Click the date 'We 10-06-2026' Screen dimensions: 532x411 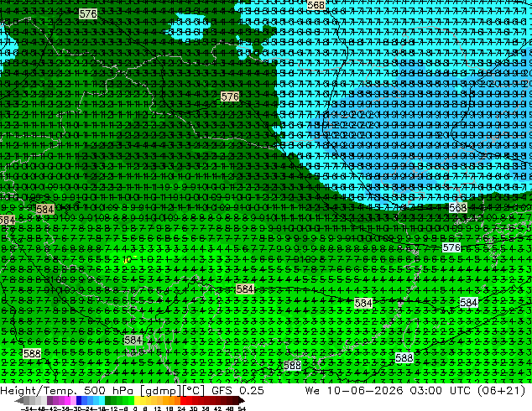click(x=354, y=390)
